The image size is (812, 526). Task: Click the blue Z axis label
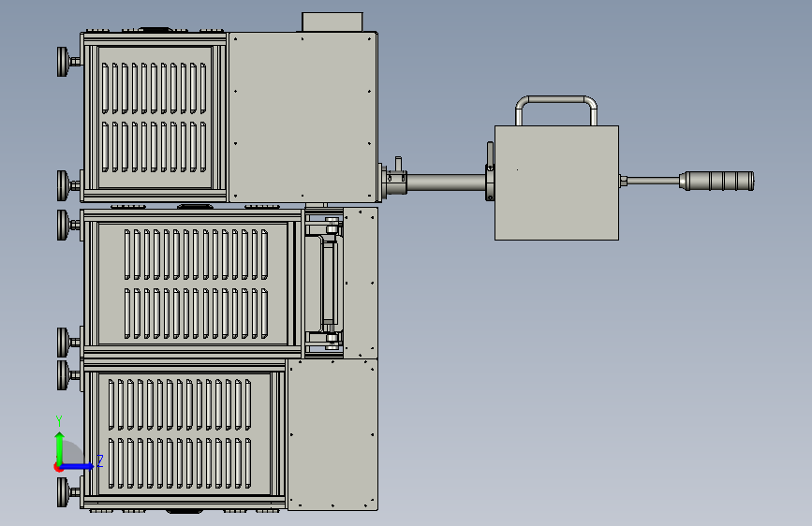click(100, 461)
